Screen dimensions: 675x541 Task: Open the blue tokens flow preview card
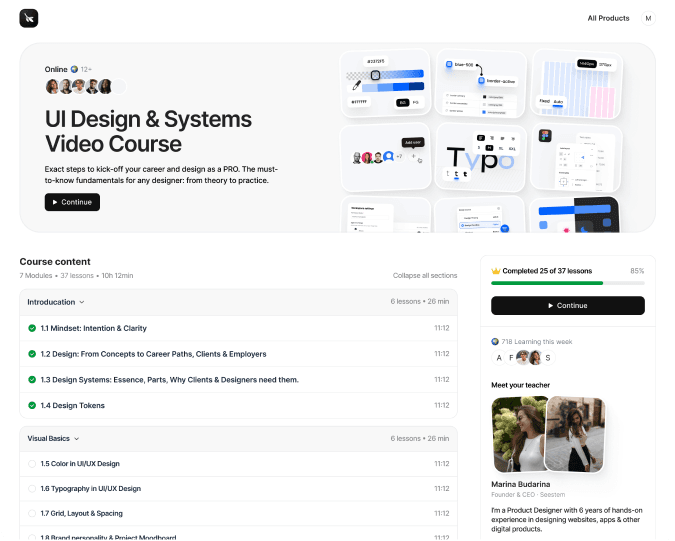(481, 83)
